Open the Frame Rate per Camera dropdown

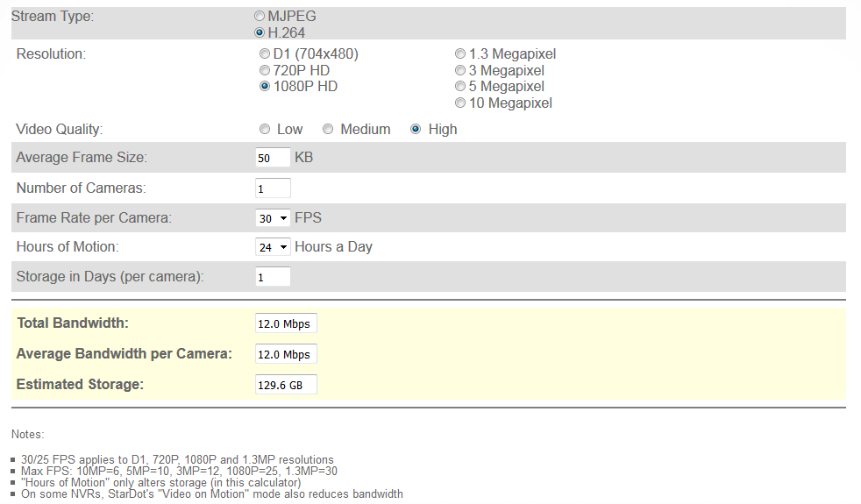click(273, 218)
